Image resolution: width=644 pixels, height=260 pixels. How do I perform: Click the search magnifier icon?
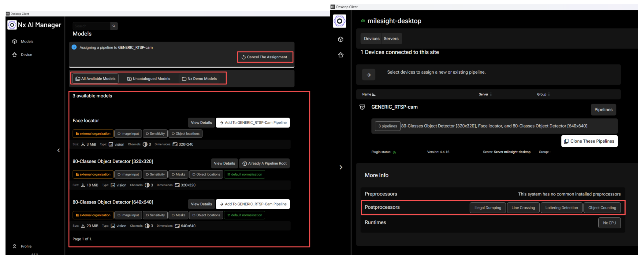114,26
